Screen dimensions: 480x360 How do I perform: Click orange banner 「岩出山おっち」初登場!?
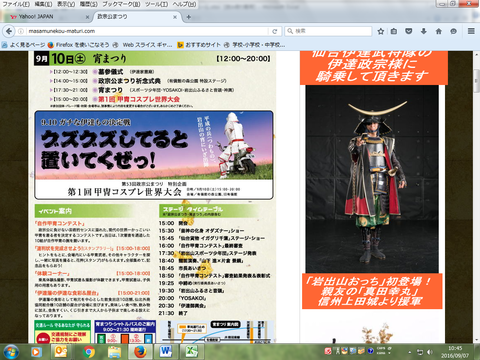point(372,291)
